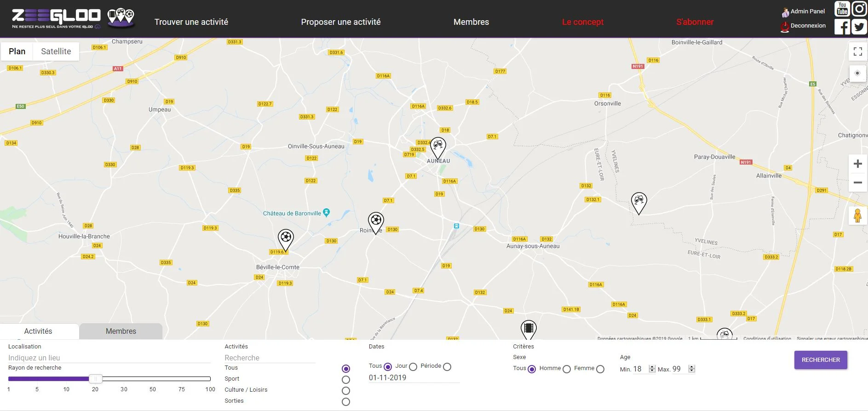Open the Instagram social icon

[x=859, y=9]
